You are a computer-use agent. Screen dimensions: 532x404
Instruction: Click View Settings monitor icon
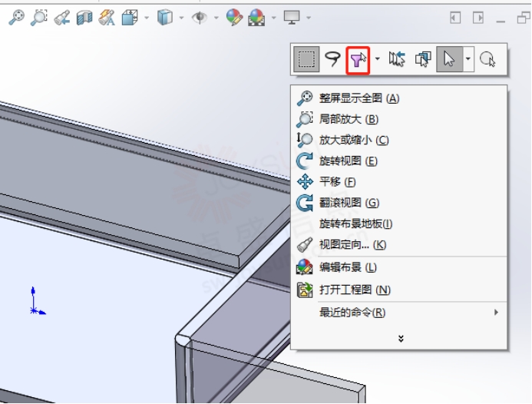[292, 18]
